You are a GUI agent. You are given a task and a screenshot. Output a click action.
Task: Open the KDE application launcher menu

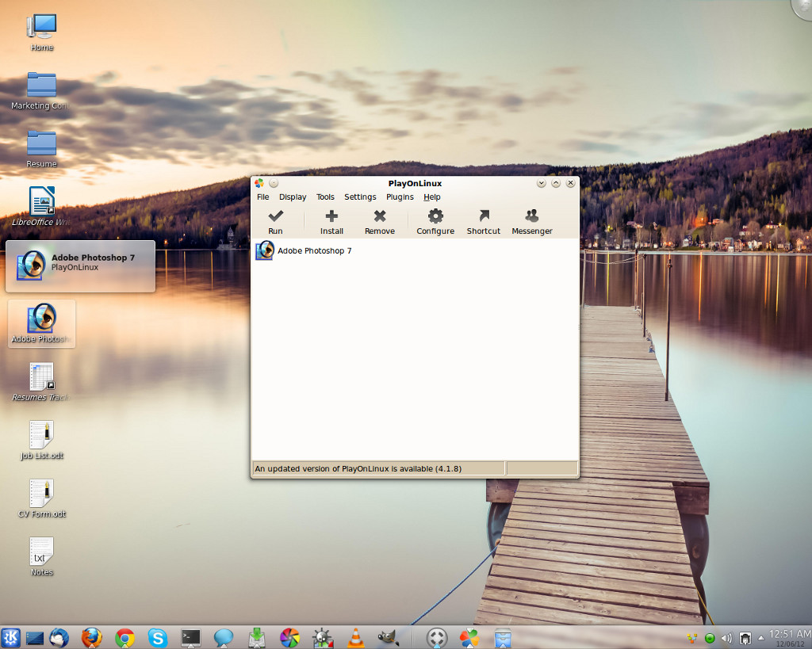click(x=10, y=638)
